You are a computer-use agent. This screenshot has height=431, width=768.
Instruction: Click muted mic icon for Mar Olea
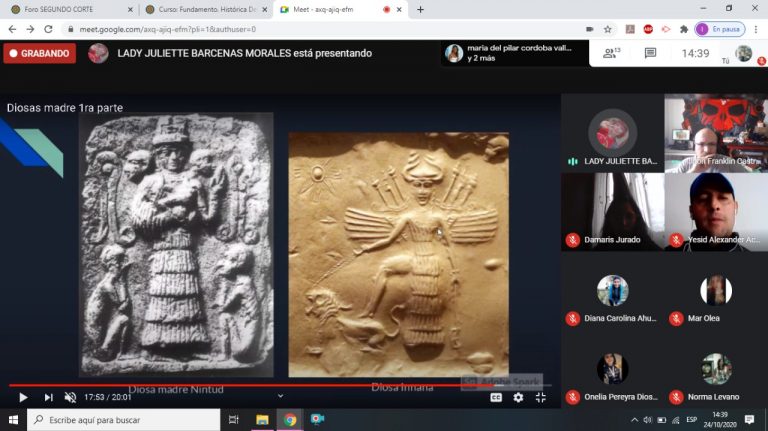676,319
